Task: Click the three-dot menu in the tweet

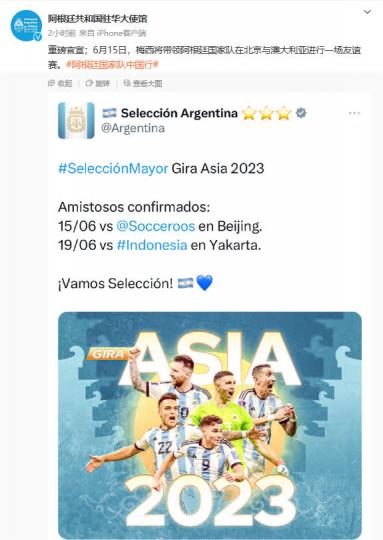Action: 354,113
